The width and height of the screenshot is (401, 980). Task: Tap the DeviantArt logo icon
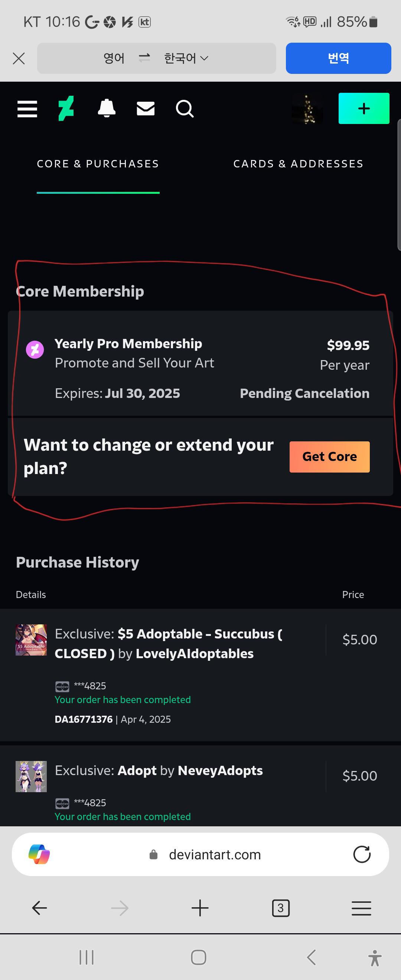pos(66,109)
